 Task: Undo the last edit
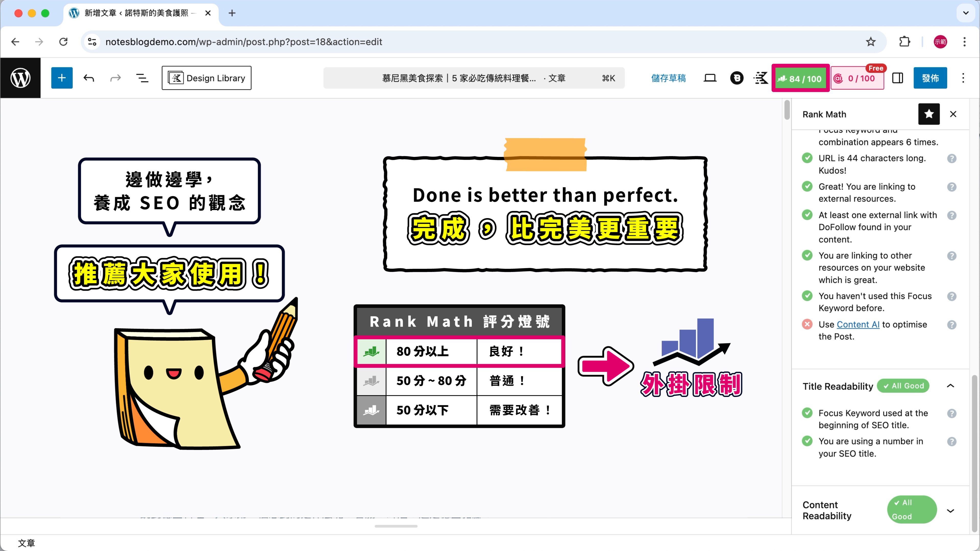pos(89,78)
